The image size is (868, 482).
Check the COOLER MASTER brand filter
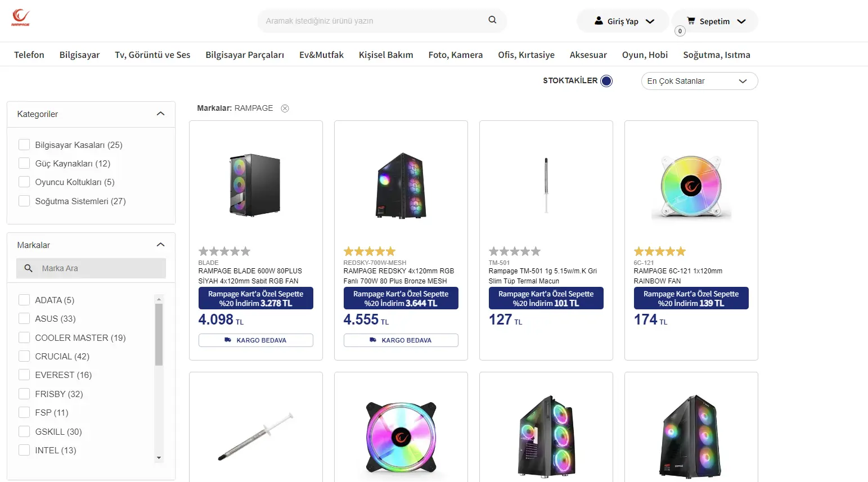24,337
